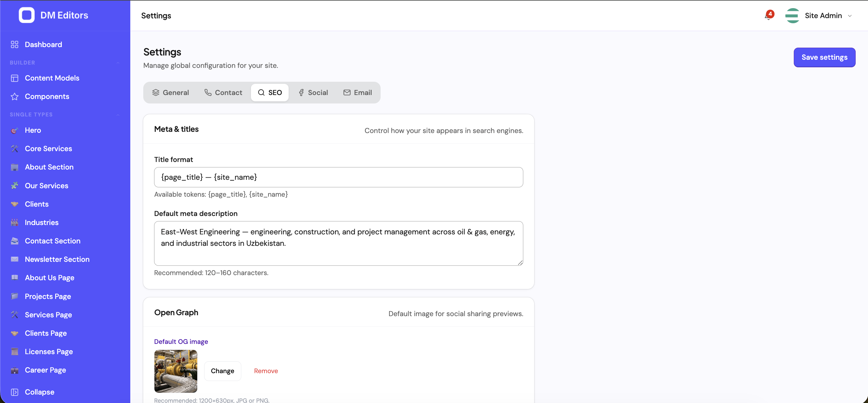The width and height of the screenshot is (868, 403).
Task: Click the 'Meta & titles' heading
Action: (x=176, y=129)
